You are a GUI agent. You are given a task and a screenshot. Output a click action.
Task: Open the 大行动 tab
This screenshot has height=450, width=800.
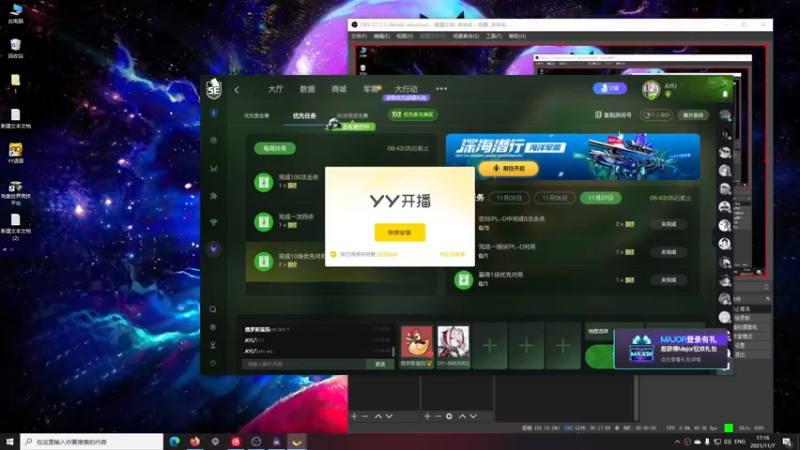coord(406,89)
